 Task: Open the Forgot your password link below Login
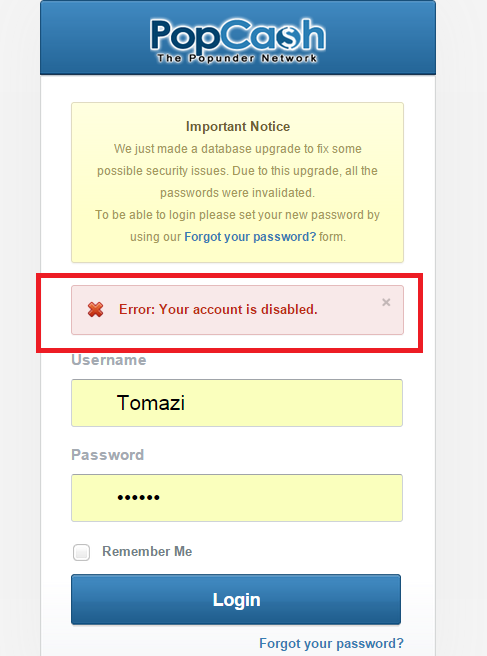pos(331,643)
